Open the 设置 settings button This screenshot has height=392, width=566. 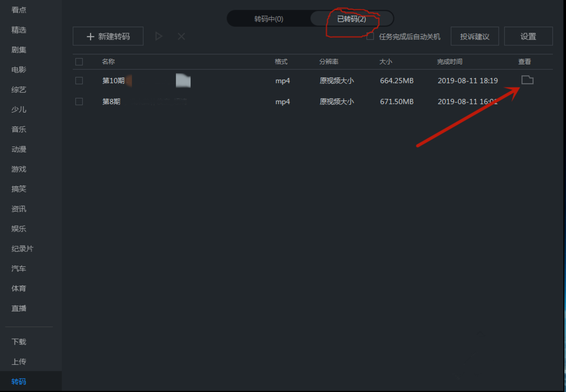pos(528,36)
